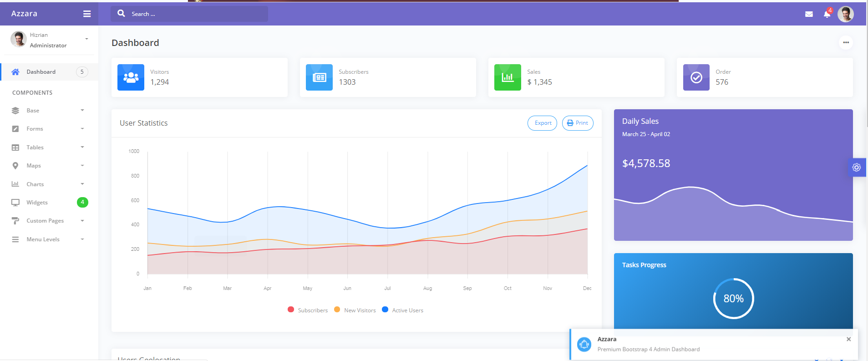
Task: Click the Widgets green badge 4
Action: coord(82,202)
